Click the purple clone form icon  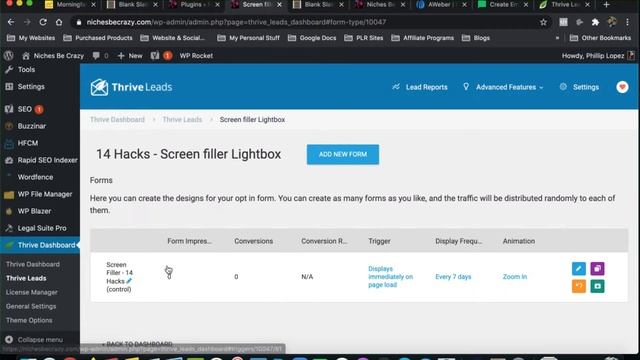pos(597,269)
